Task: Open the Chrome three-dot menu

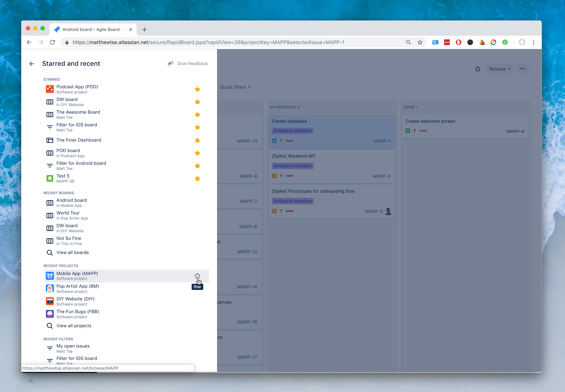Action: [x=534, y=42]
